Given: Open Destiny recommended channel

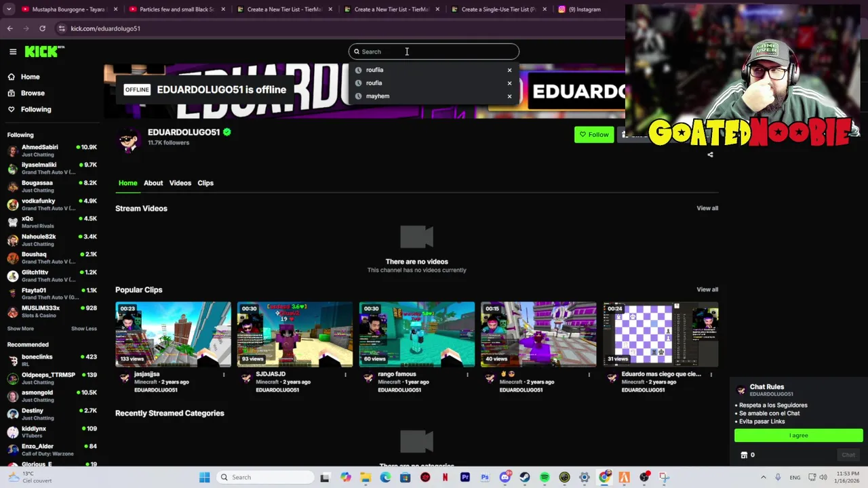Looking at the screenshot, I should pyautogui.click(x=52, y=414).
